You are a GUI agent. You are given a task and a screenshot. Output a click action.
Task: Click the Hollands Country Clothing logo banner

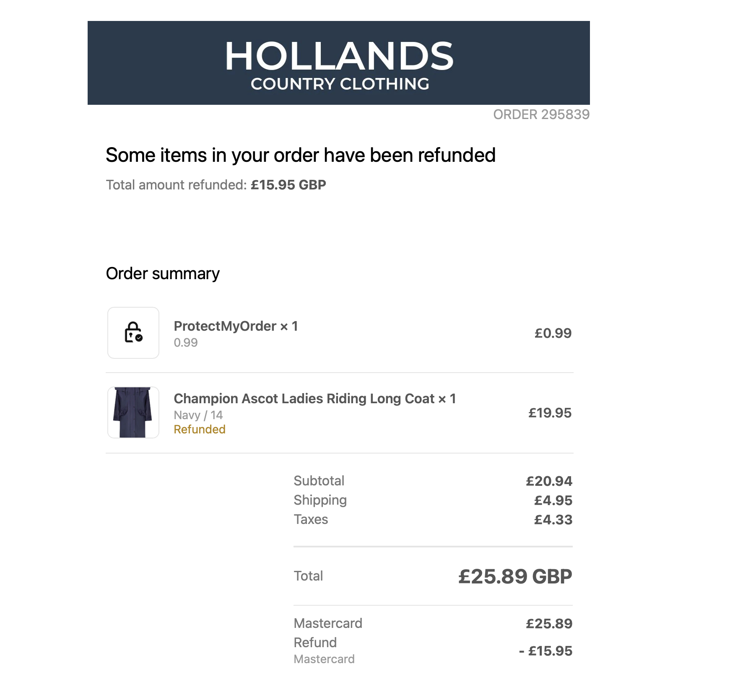point(339,63)
